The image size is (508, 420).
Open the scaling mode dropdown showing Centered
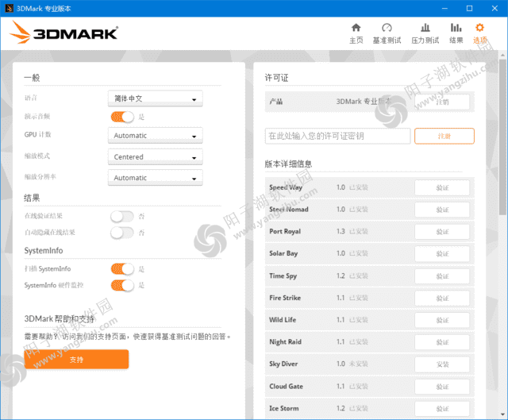click(x=156, y=157)
